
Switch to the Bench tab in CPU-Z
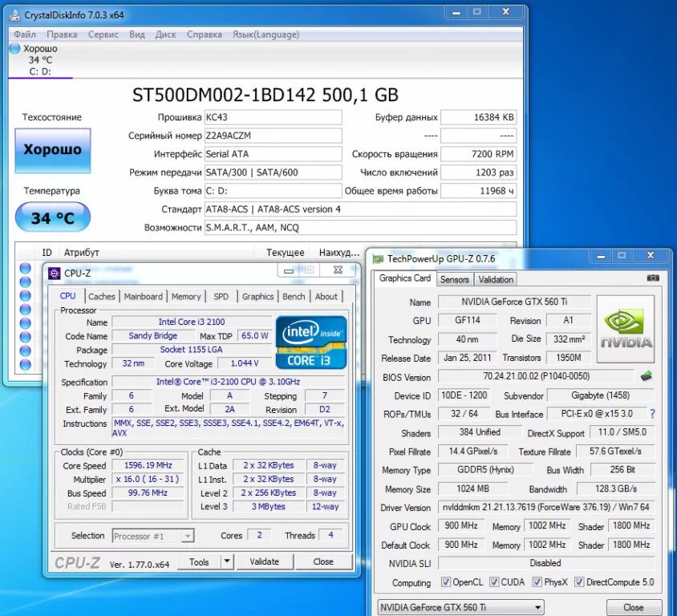[294, 297]
